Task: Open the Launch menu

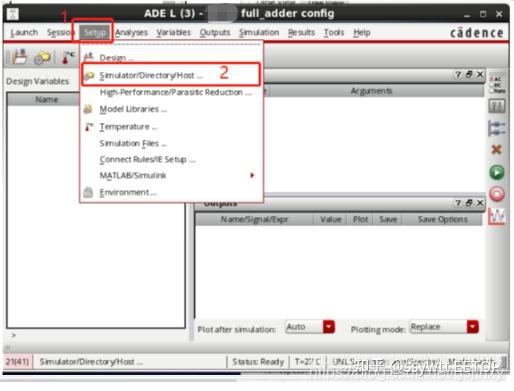Action: (24, 33)
